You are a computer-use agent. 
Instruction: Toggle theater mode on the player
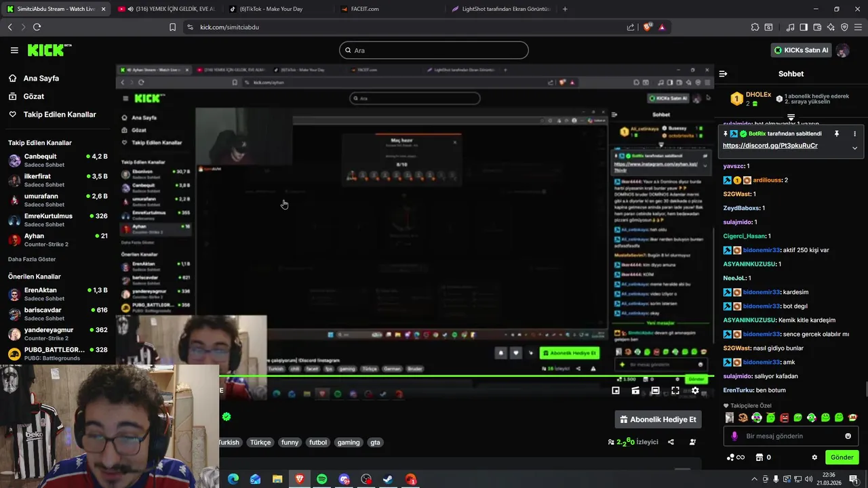coord(655,390)
